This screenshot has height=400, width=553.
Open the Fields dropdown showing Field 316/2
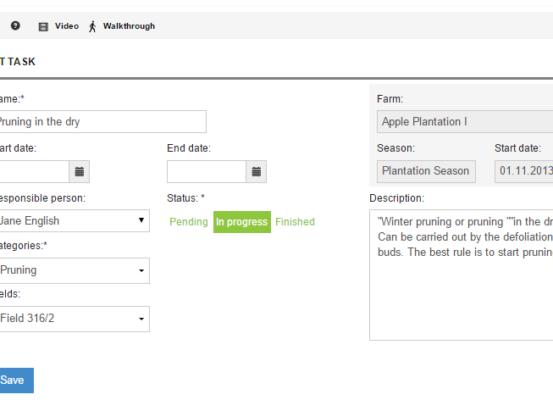pyautogui.click(x=73, y=319)
